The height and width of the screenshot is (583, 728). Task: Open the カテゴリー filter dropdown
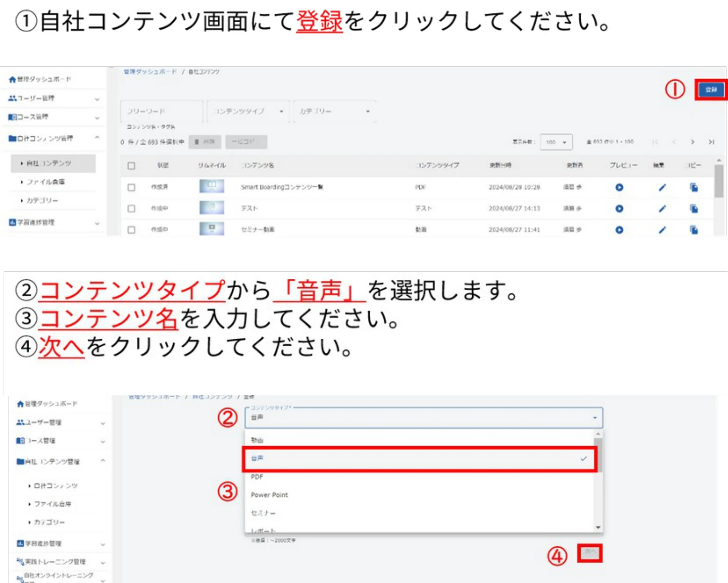click(x=334, y=111)
